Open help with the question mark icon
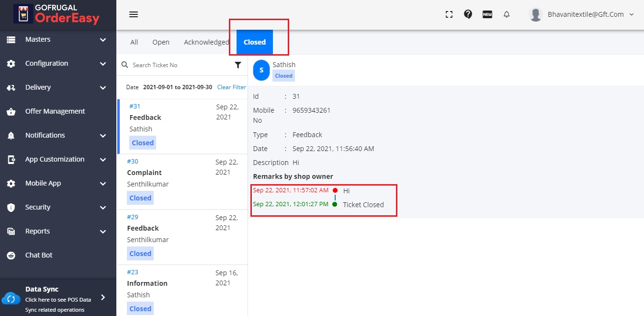This screenshot has width=644, height=316. coord(468,14)
